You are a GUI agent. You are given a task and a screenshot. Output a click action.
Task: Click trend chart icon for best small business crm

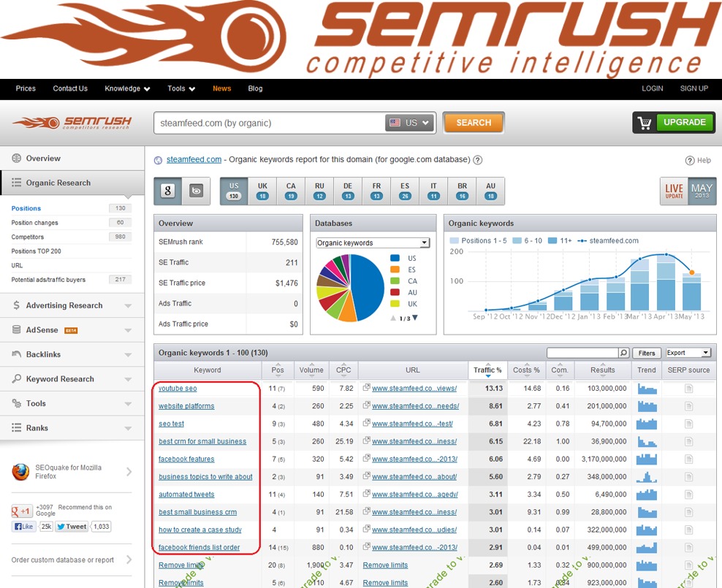tap(647, 512)
